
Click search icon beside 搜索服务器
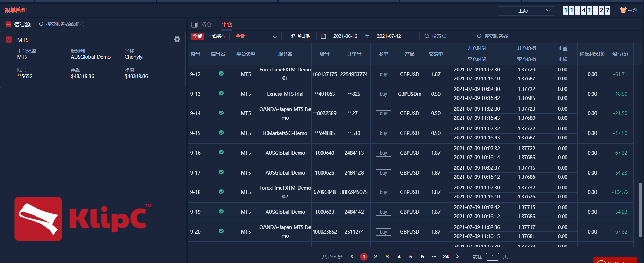(479, 36)
